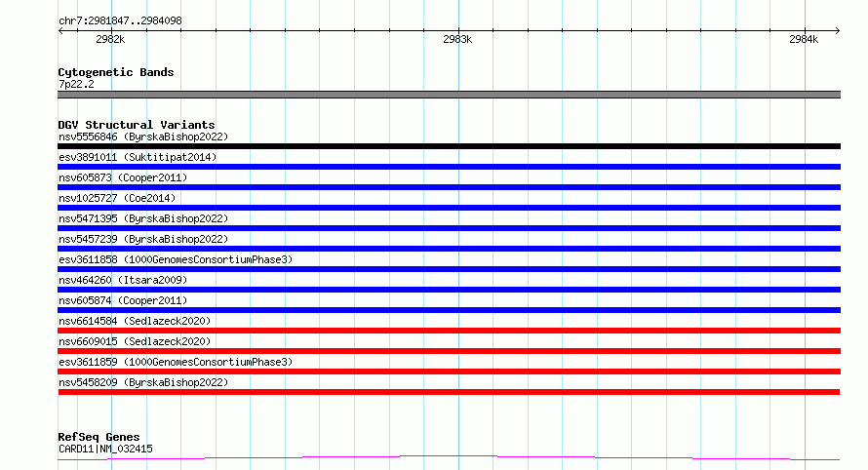The image size is (868, 470).
Task: Open variant nsv464260 (Itsara2009) label
Action: coord(123,280)
